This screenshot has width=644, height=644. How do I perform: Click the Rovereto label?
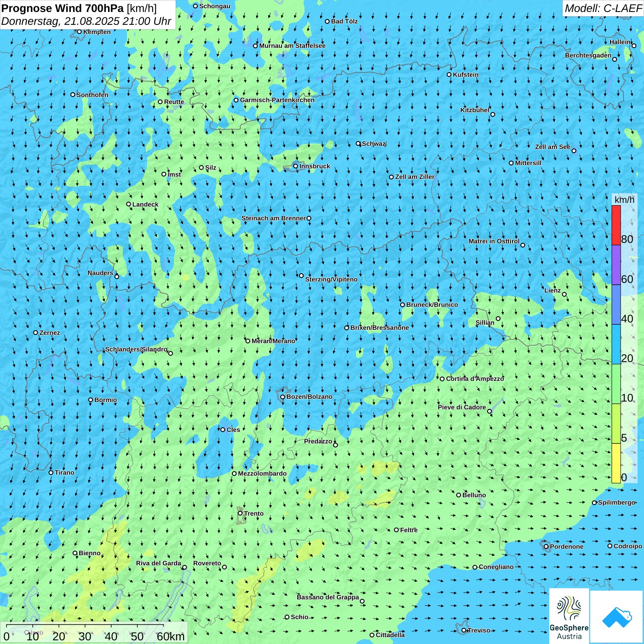207,563
